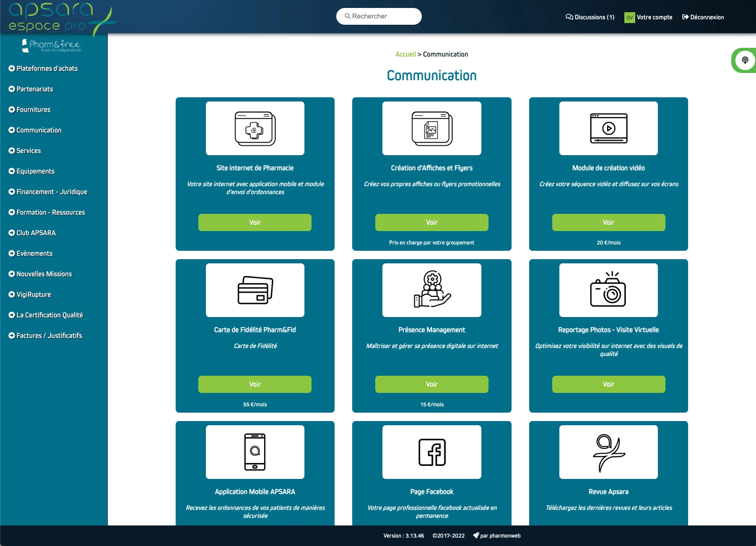Click arrow icon beside Club APSARA
The width and height of the screenshot is (756, 546).
click(12, 233)
